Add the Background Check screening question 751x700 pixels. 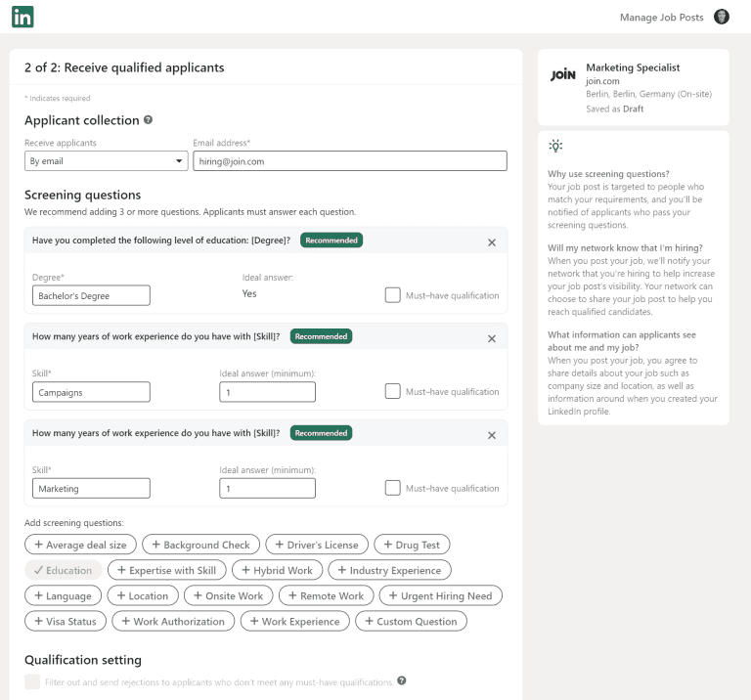pos(199,545)
